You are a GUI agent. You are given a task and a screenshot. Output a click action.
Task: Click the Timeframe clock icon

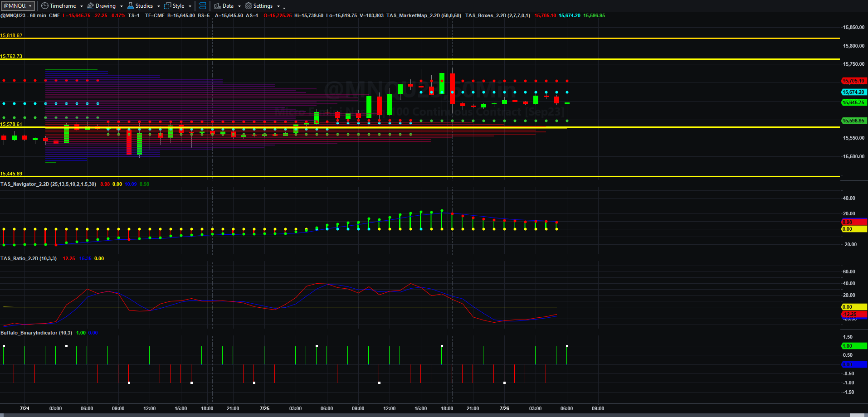[x=44, y=6]
